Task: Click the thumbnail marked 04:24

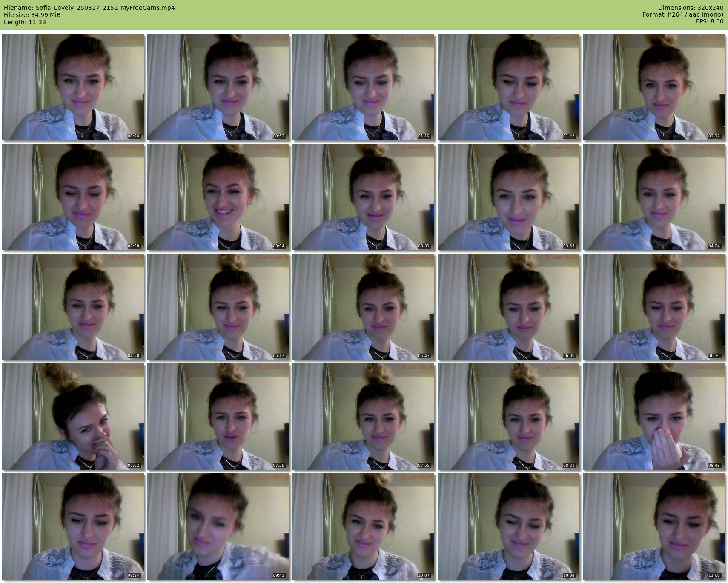Action: pyautogui.click(x=654, y=197)
